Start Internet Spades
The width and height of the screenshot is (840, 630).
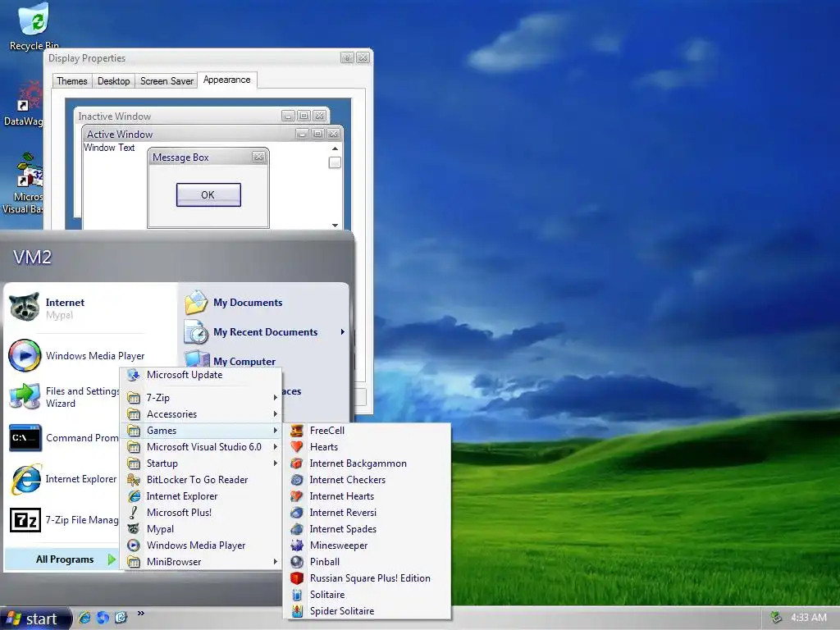(368, 529)
